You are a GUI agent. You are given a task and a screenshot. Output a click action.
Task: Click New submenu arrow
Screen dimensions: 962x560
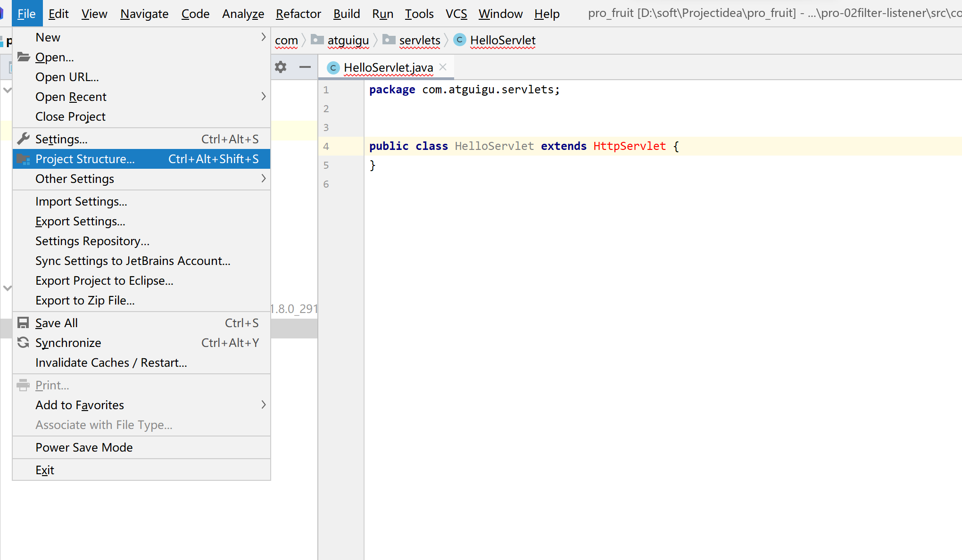264,37
